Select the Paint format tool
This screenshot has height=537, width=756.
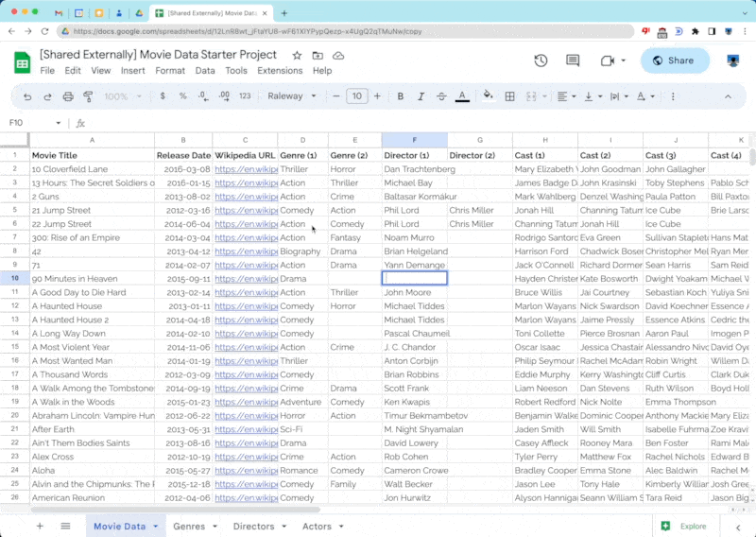[x=88, y=96]
